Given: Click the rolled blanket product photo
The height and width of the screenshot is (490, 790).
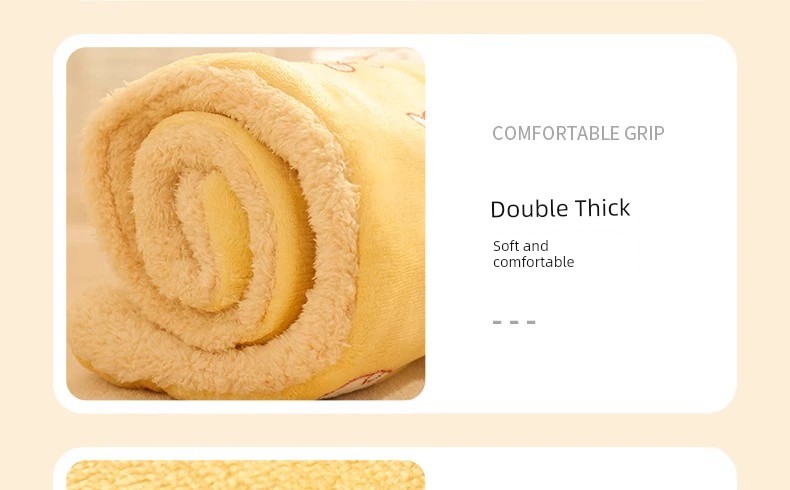Looking at the screenshot, I should click(x=245, y=224).
